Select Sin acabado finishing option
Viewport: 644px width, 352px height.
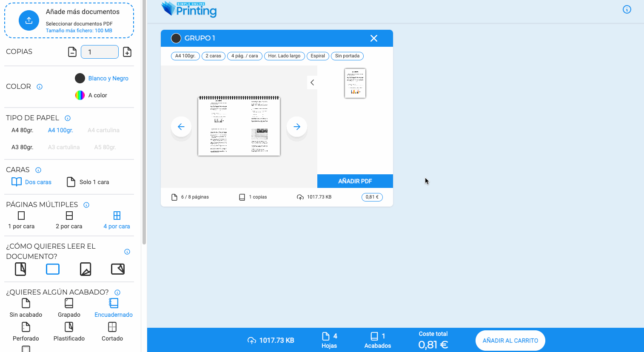(x=26, y=308)
